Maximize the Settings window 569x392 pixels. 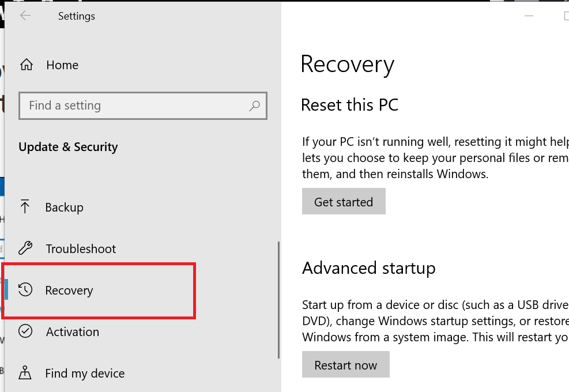(x=566, y=16)
